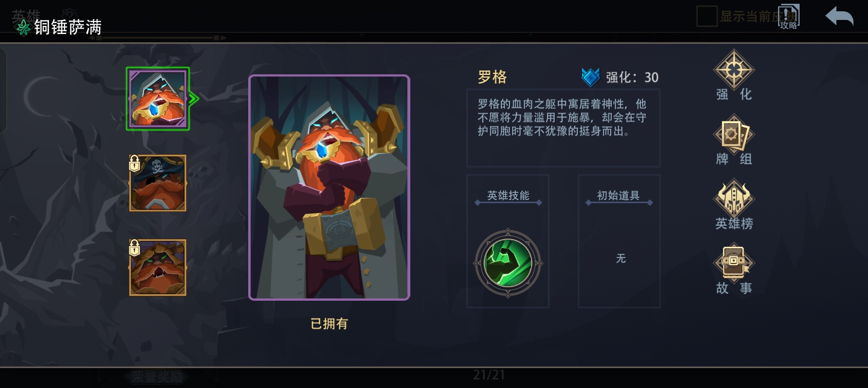This screenshot has height=388, width=868.
Task: Select the 罗格 hero thumbnail with green border
Action: (x=158, y=99)
